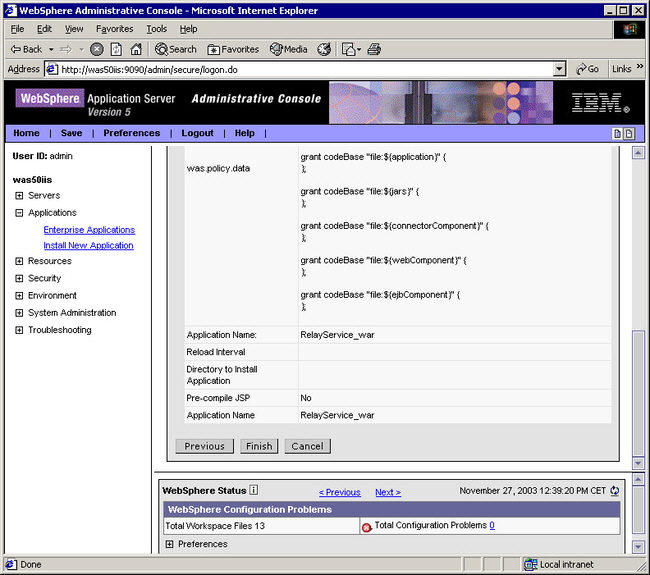Click the '< Previous' status link
650x575 pixels.
(x=340, y=492)
